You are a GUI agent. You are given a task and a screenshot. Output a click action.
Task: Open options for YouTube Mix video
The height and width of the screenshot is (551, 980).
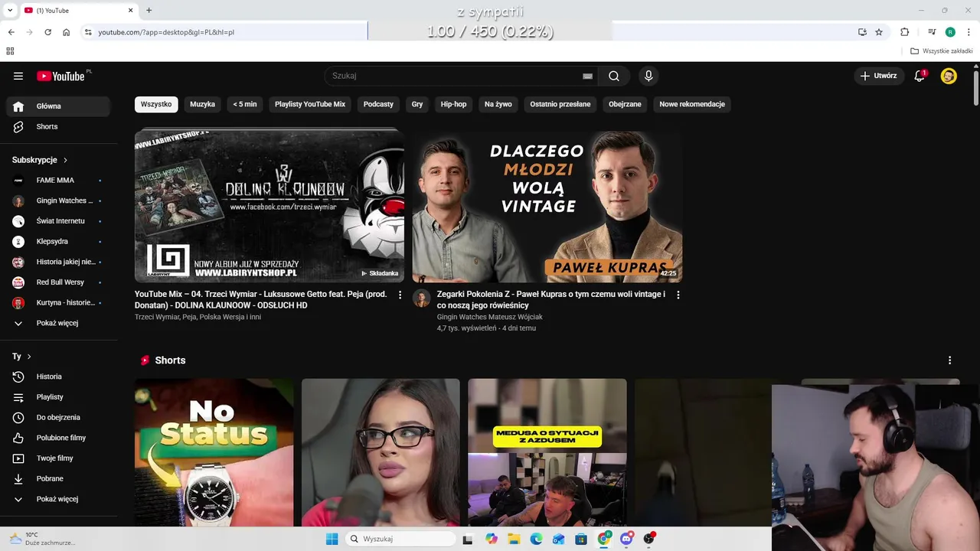tap(400, 295)
